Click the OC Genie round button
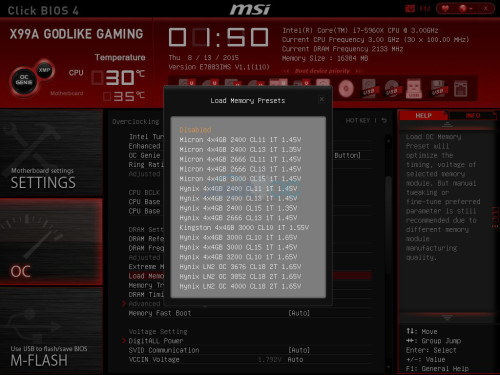This screenshot has height=375, width=500. coord(24,80)
